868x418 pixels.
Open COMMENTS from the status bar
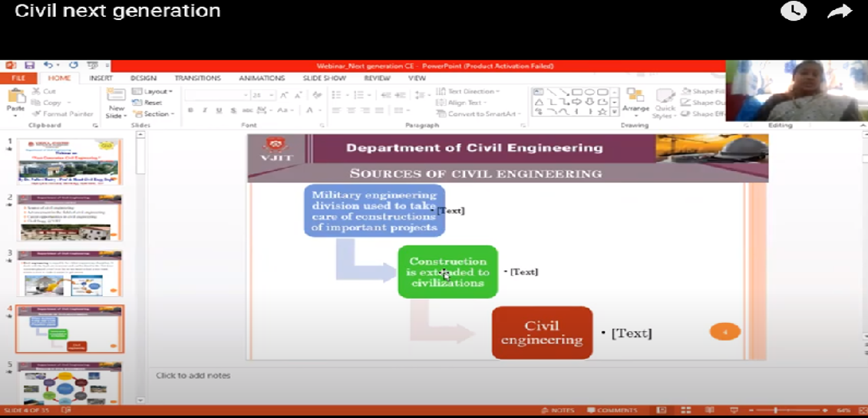612,410
